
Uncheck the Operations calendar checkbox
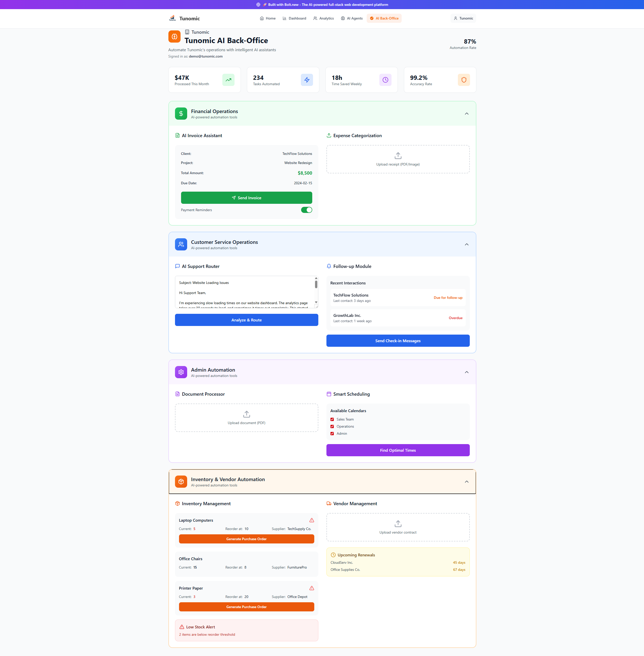point(332,427)
